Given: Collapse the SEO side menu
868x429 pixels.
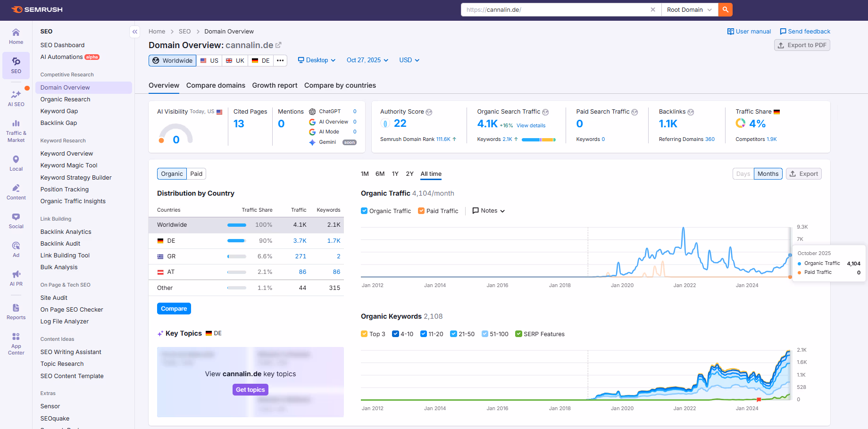Looking at the screenshot, I should (135, 32).
